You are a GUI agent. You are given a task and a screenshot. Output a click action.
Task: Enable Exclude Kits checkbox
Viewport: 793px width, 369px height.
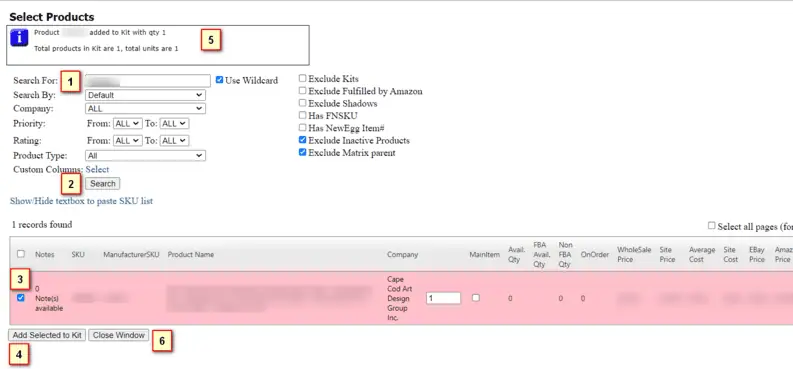pyautogui.click(x=302, y=78)
